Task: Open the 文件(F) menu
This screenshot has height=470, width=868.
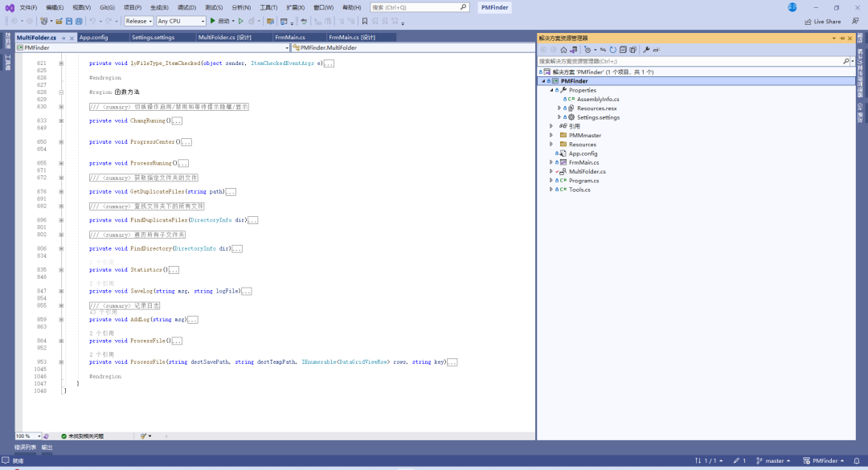Action: point(28,7)
